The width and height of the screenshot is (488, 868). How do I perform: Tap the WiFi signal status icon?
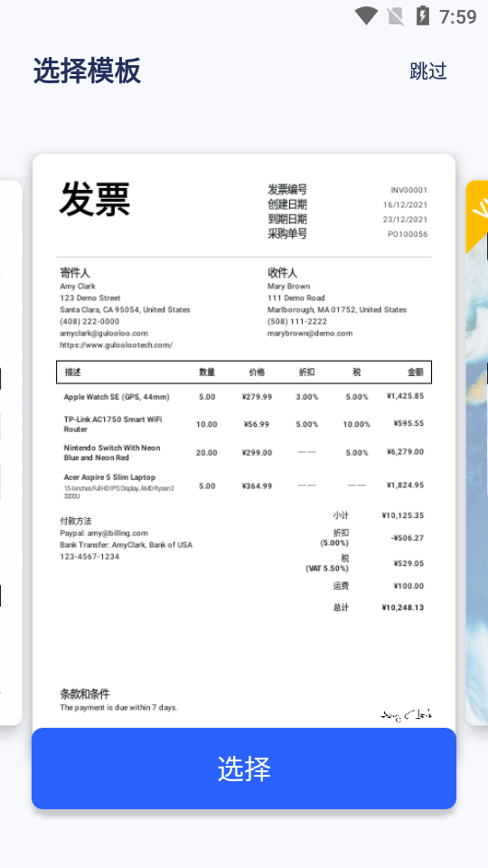pyautogui.click(x=366, y=15)
